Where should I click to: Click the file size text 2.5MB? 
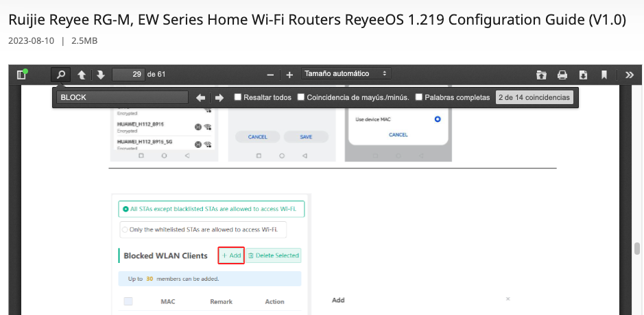(x=84, y=41)
